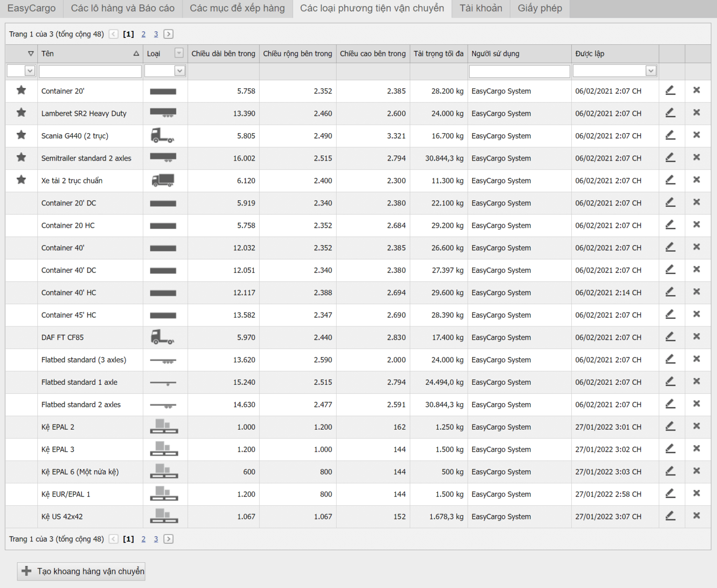717x588 pixels.
Task: Expand the Được lập date filter dropdown
Action: point(651,71)
